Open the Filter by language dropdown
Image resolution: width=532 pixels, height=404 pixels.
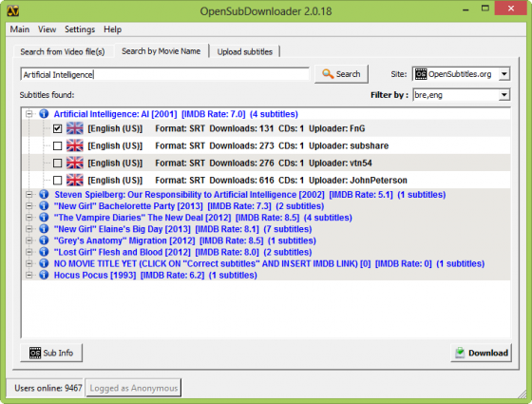(503, 95)
